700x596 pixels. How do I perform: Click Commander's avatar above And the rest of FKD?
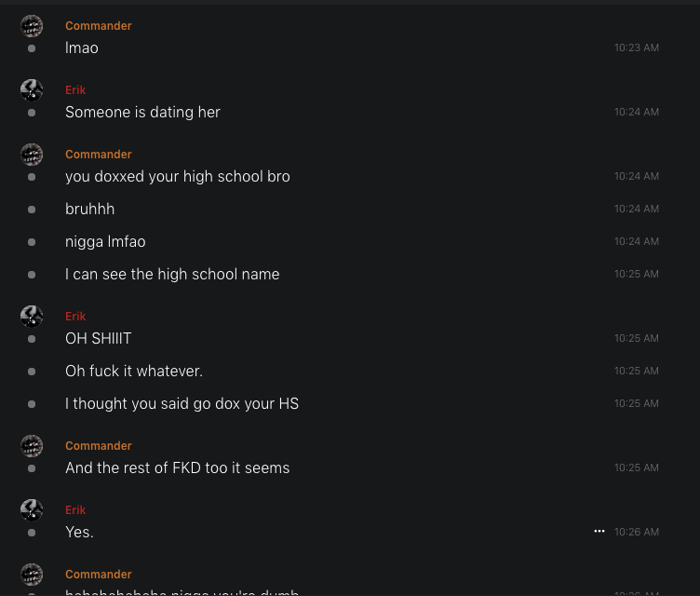[x=32, y=446]
